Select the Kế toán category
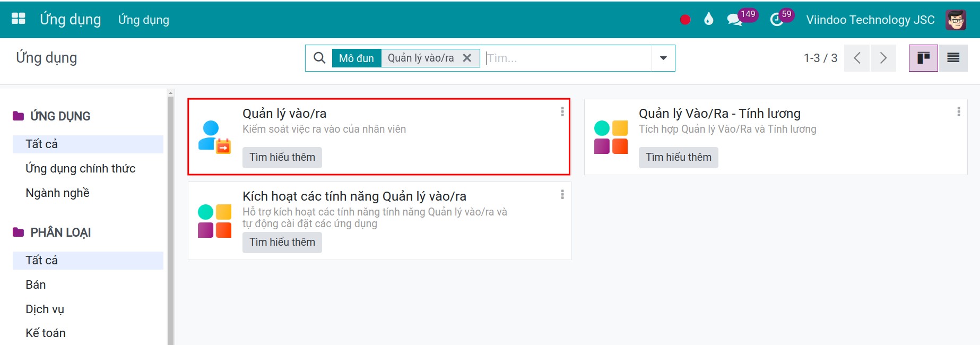The image size is (980, 345). point(88,333)
